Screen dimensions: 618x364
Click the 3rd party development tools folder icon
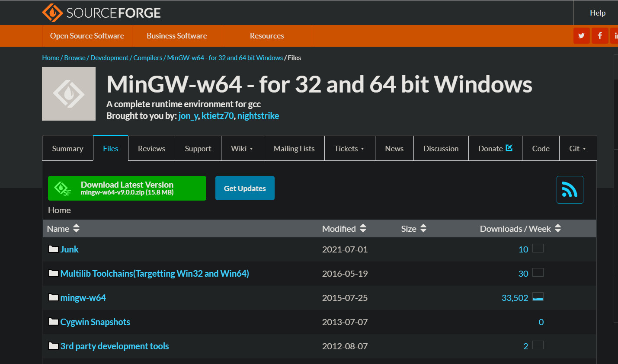point(54,346)
